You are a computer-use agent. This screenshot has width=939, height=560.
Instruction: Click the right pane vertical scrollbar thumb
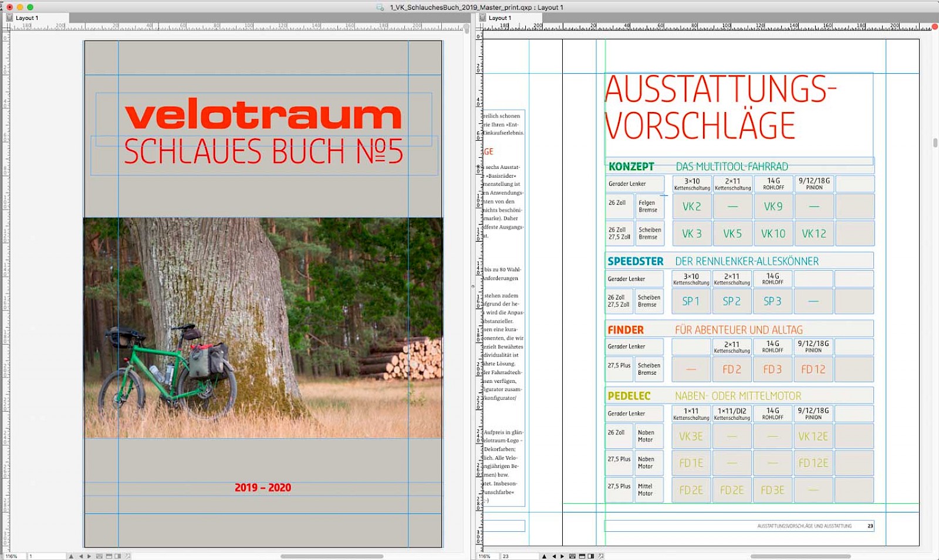pos(935,143)
